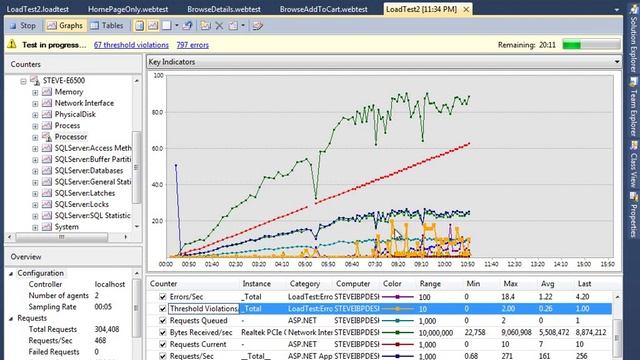
Task: Click the warning icon beside Test in progress
Action: coord(12,44)
